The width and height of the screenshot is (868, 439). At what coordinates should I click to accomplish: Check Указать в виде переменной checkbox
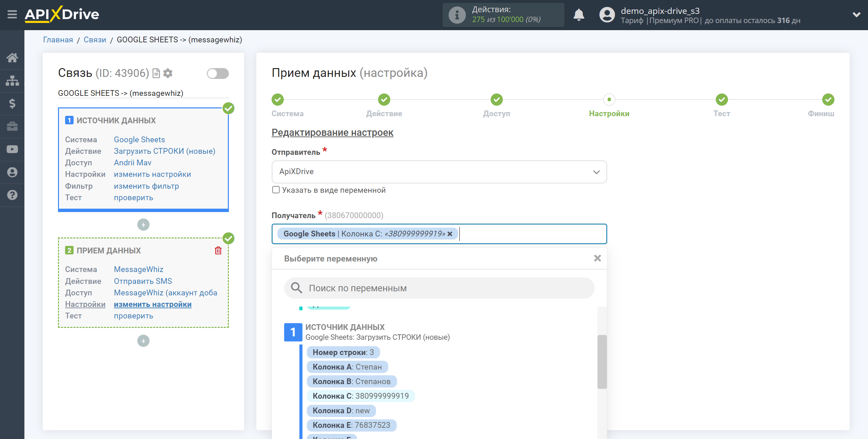[276, 190]
